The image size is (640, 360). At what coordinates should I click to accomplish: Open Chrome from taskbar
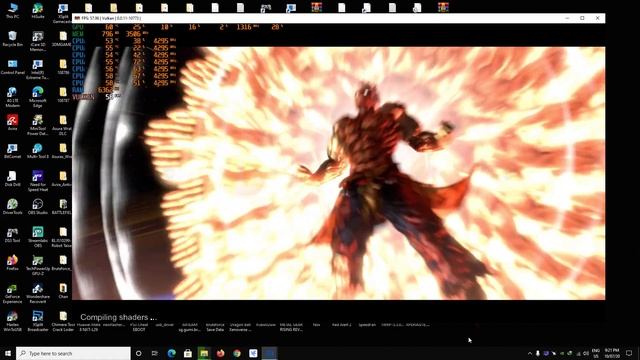pyautogui.click(x=237, y=353)
